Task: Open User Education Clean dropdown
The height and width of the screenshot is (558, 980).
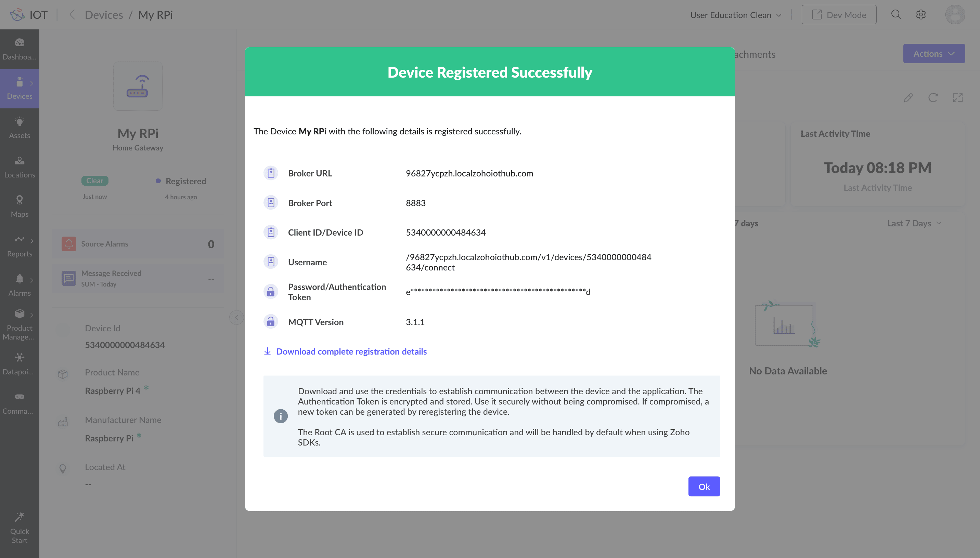Action: coord(735,15)
